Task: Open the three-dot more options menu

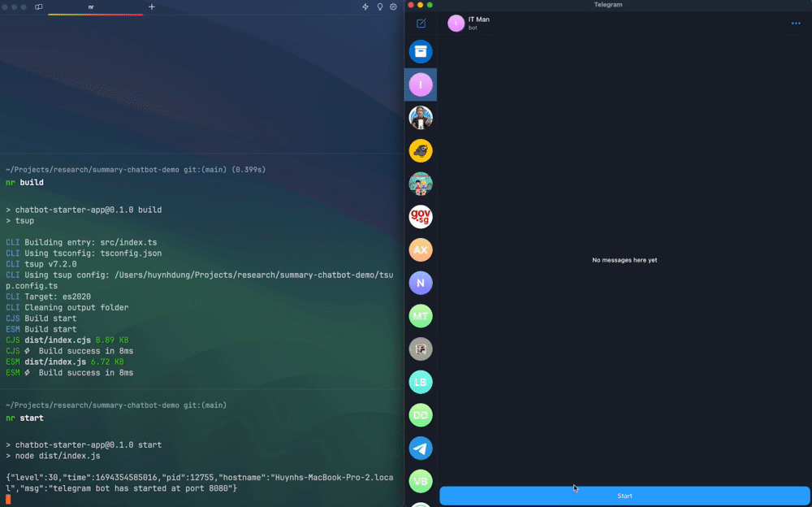Action: (x=796, y=24)
